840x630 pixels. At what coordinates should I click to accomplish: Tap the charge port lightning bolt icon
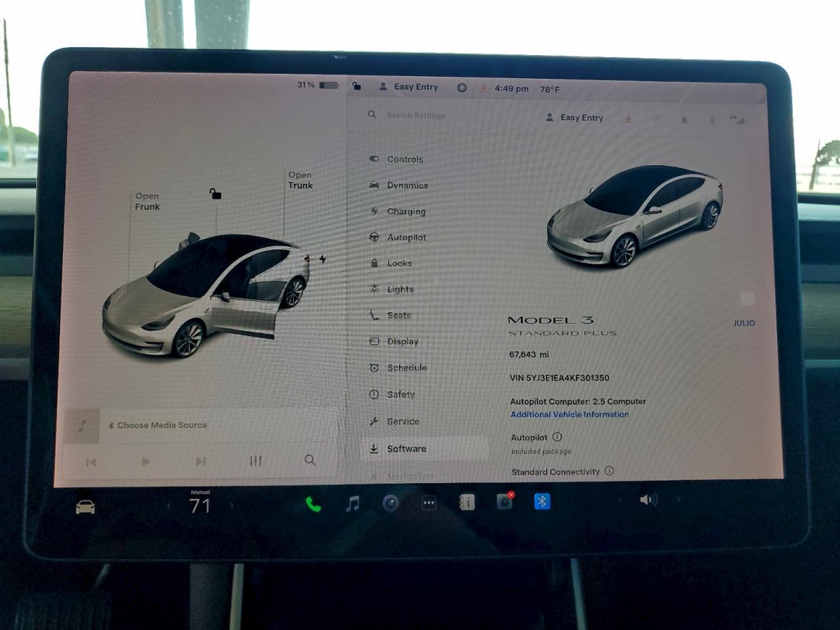click(x=323, y=259)
